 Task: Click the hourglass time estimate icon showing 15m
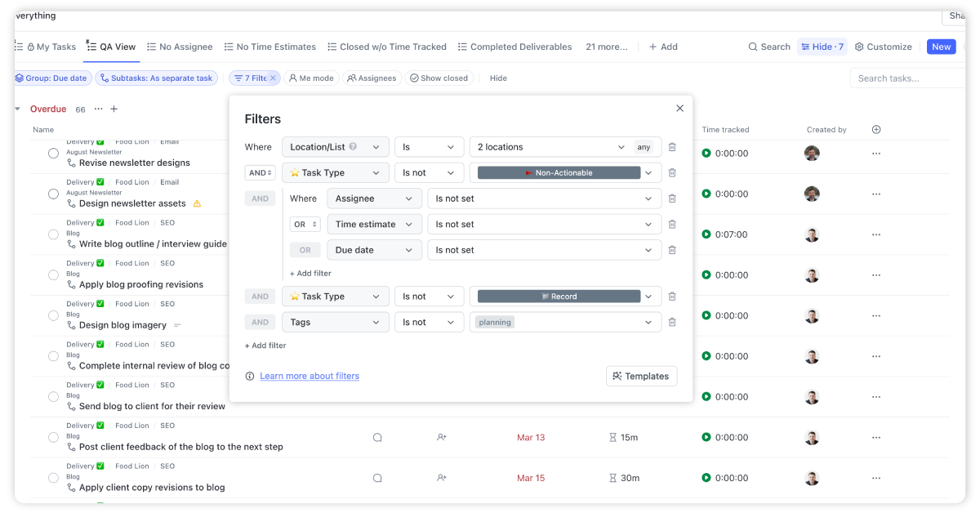[x=612, y=437]
